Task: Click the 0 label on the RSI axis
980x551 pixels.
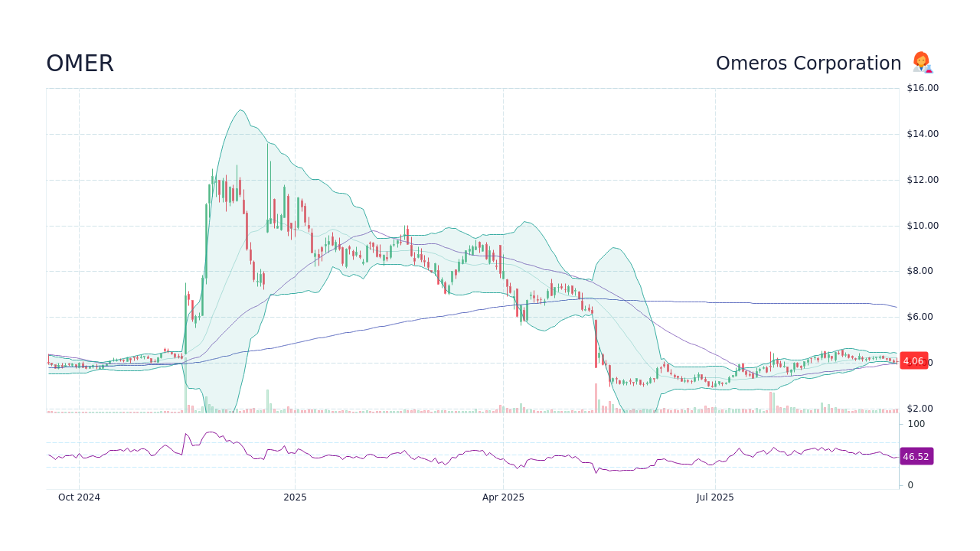Action: 910,484
